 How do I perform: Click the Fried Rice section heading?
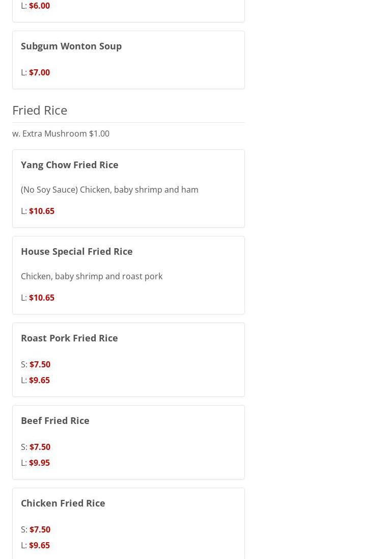40,110
